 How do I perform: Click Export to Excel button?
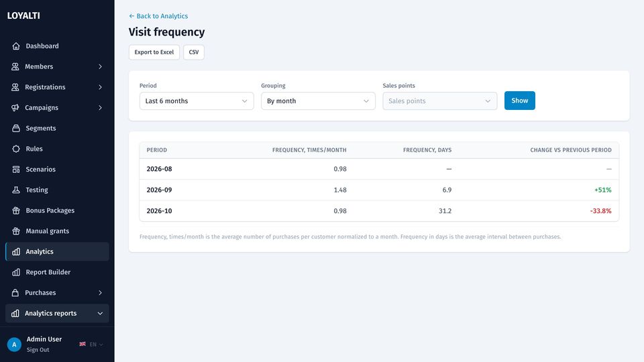[154, 52]
